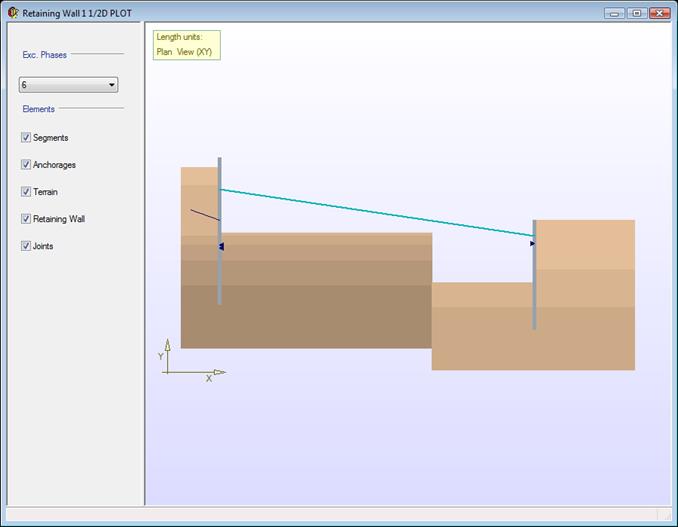This screenshot has width=678, height=527.
Task: Click the left wall joint arrow marker
Action: 221,246
